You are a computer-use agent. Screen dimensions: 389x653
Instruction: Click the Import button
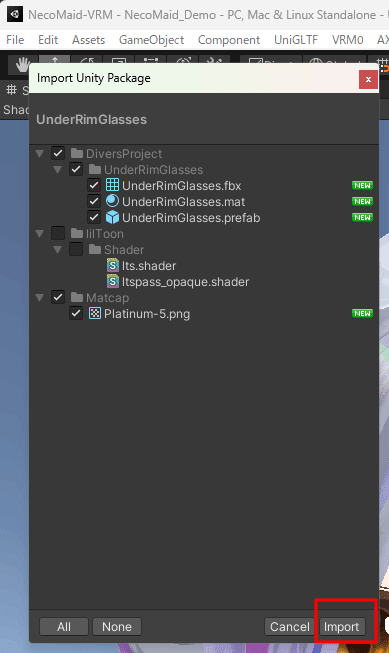[x=342, y=626]
